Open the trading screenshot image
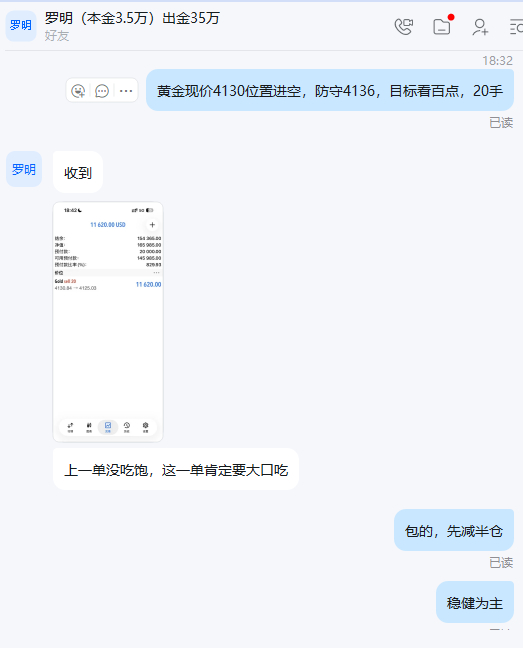 click(x=108, y=322)
